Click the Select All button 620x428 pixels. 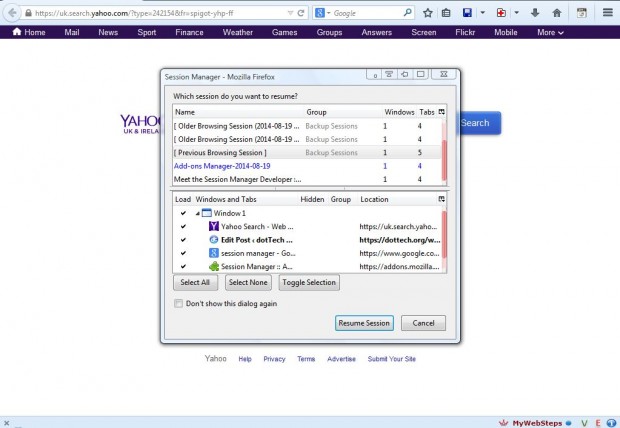tap(195, 282)
